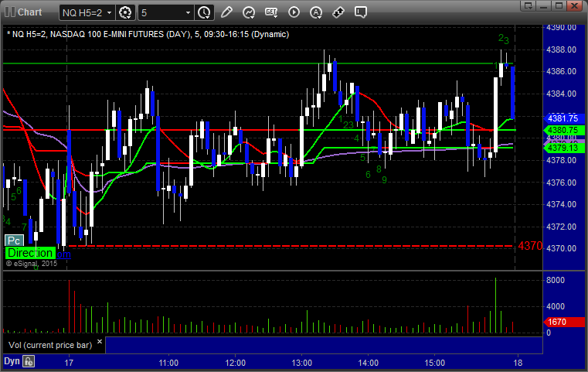588x372 pixels.
Task: Click the green Direction label
Action: click(x=30, y=253)
